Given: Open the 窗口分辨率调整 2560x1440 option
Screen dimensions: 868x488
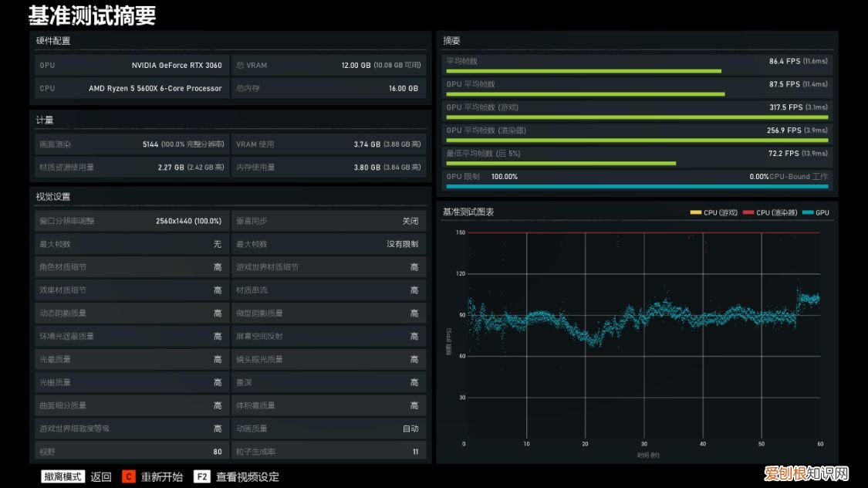Looking at the screenshot, I should (130, 221).
